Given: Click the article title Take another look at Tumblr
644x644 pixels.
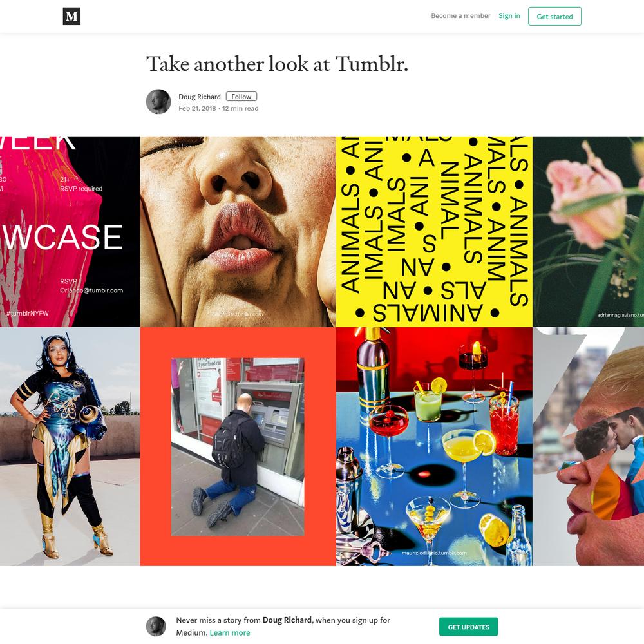Looking at the screenshot, I should click(277, 64).
